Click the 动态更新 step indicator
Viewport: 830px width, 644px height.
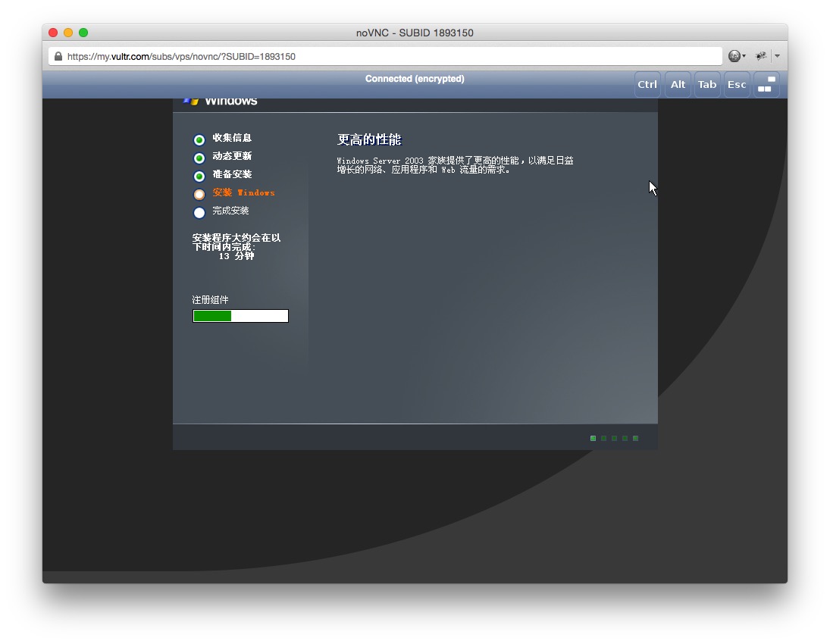tap(199, 158)
